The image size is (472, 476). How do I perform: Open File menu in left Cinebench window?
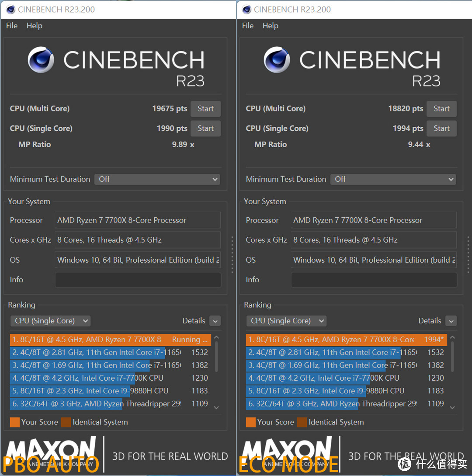click(12, 26)
